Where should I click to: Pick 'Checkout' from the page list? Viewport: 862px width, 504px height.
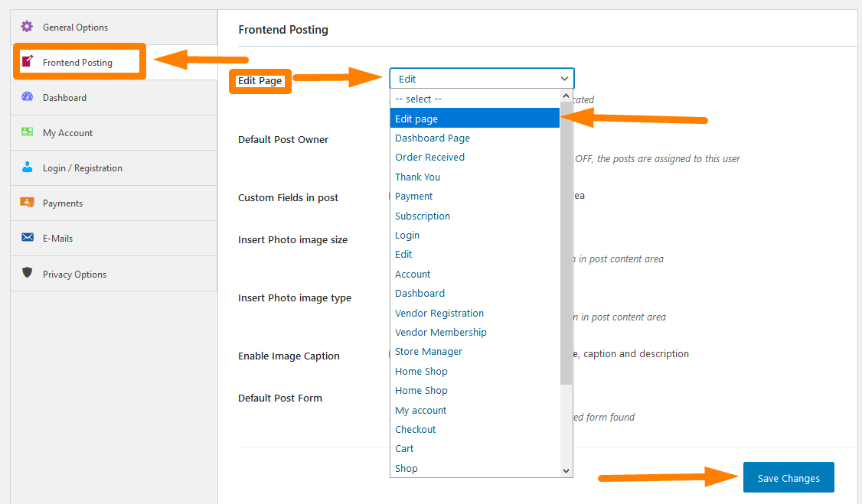click(x=475, y=429)
